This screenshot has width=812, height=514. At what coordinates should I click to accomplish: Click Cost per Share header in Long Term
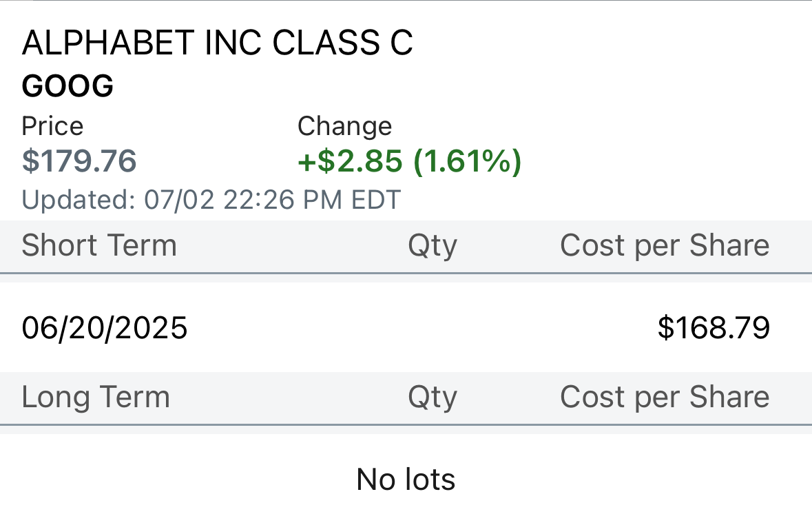coord(664,398)
